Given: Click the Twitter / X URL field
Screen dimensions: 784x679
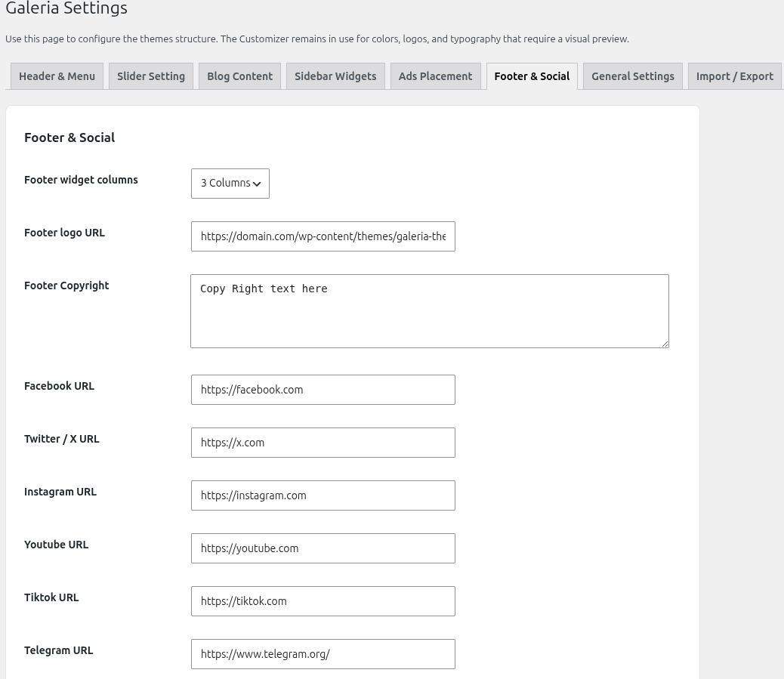Looking at the screenshot, I should pos(323,443).
